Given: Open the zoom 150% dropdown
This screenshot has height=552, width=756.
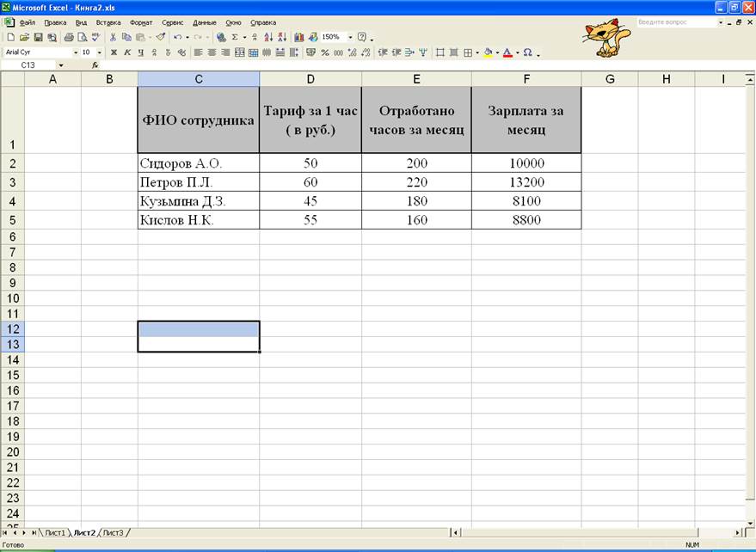Looking at the screenshot, I should coord(350,38).
